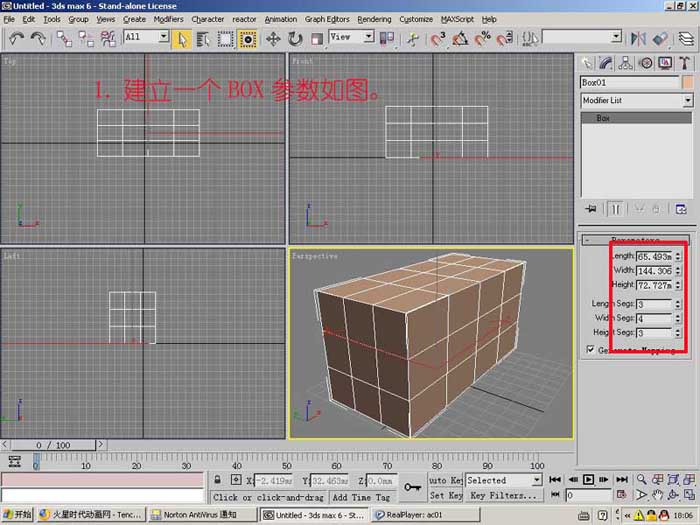Toggle the Pin Stack icon
The image size is (700, 525).
(x=591, y=209)
